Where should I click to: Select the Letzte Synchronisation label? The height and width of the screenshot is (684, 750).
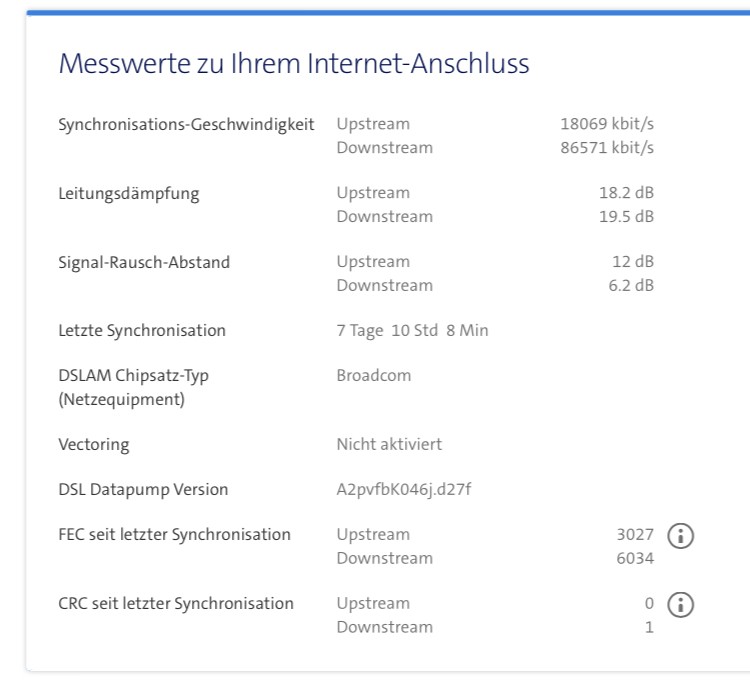(x=142, y=330)
